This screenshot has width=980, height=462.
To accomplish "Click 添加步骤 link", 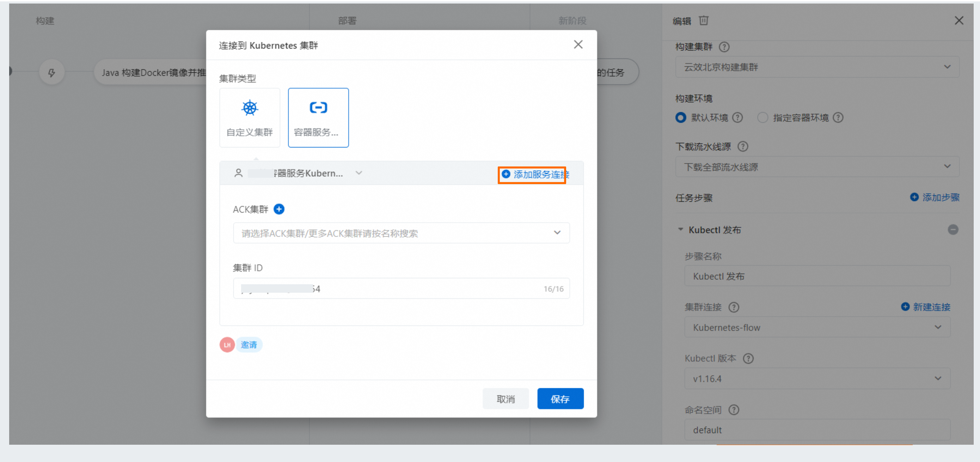I will coord(935,197).
